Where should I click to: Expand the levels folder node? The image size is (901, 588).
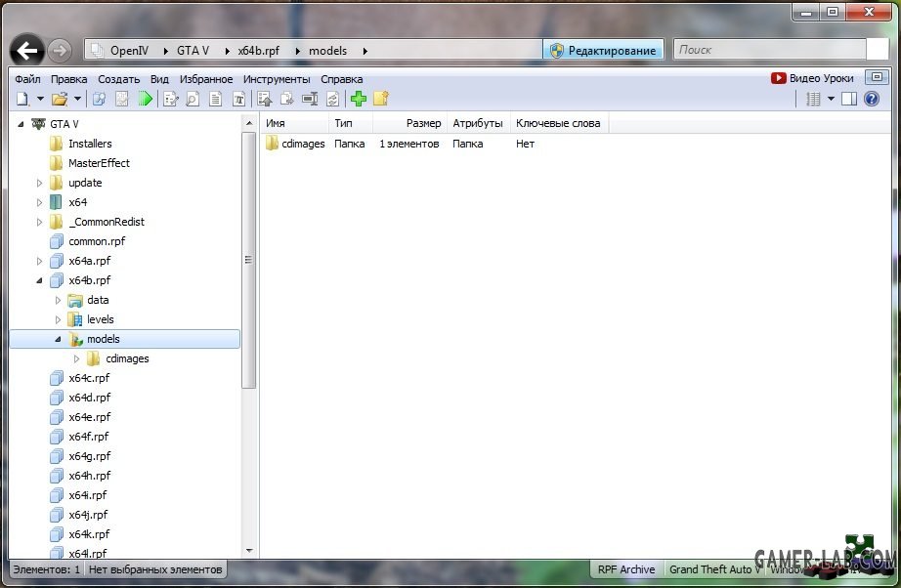click(x=58, y=319)
